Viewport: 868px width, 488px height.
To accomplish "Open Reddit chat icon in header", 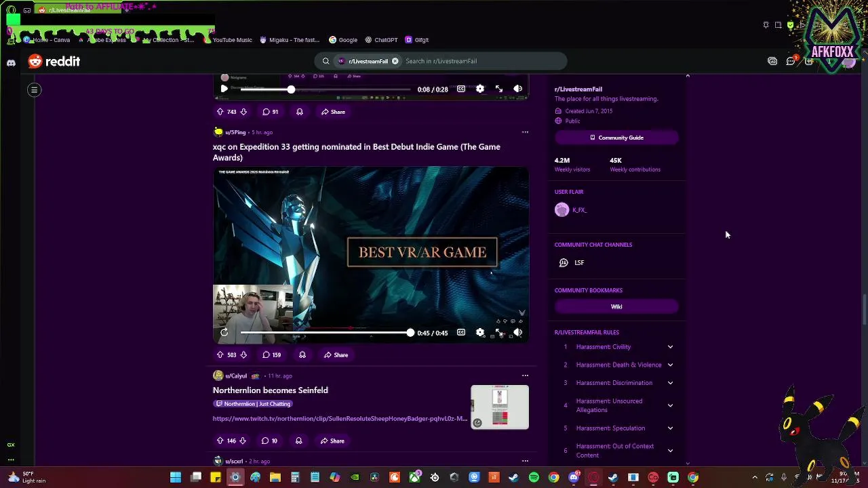I will click(791, 61).
